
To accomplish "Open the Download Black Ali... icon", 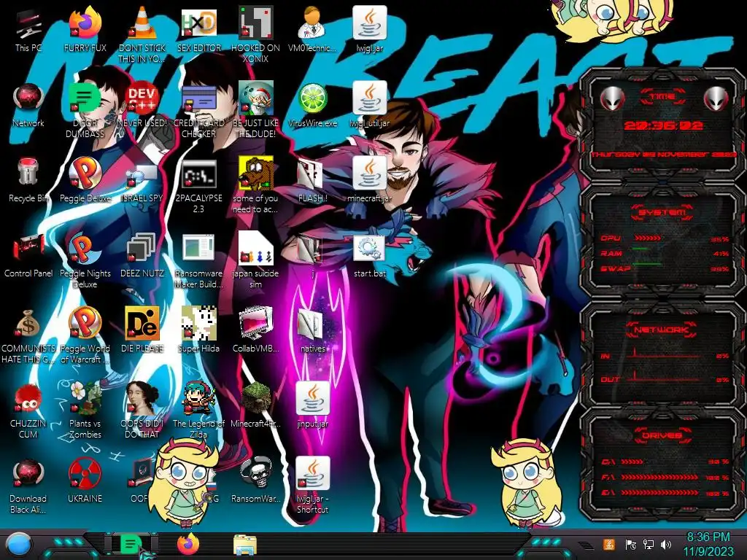I will tap(28, 474).
